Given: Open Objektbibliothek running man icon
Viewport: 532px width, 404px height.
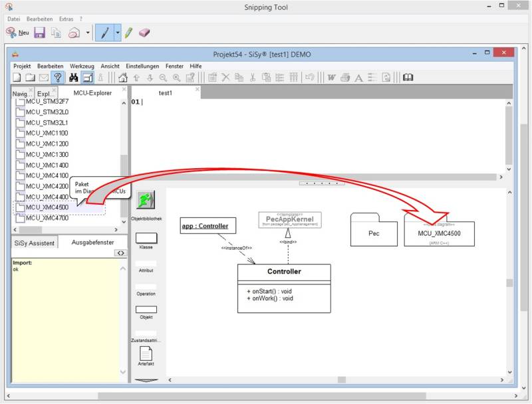Looking at the screenshot, I should pyautogui.click(x=146, y=199).
